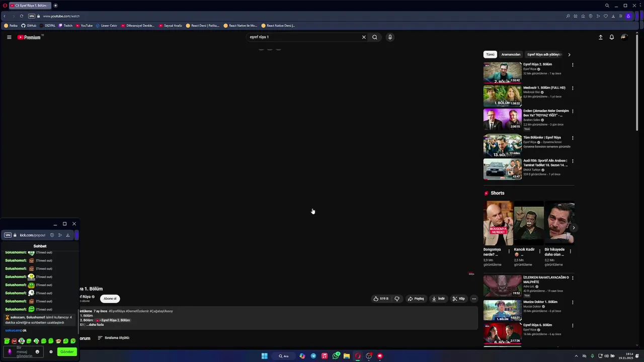
Task: Share the video with Paylaş
Action: 416,299
